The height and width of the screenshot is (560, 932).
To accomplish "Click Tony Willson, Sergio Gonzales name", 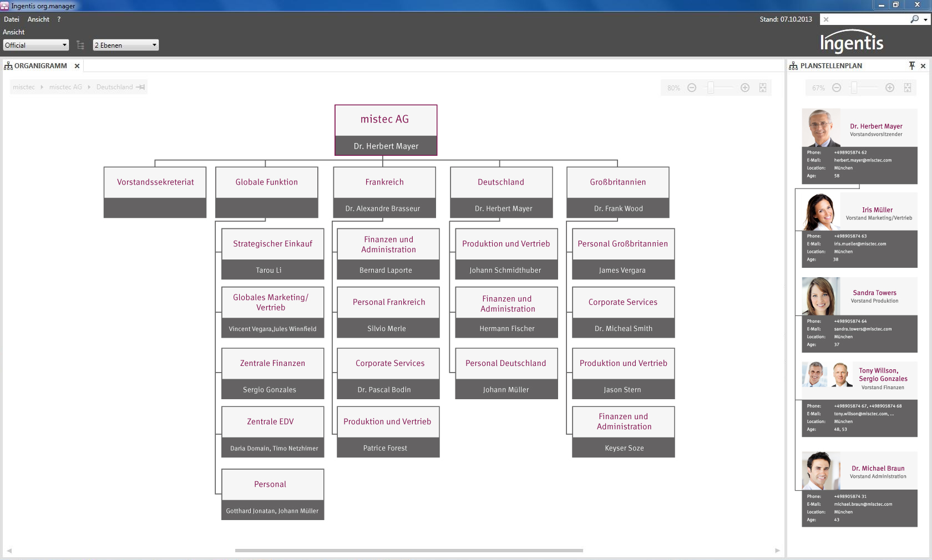I will coord(883,375).
